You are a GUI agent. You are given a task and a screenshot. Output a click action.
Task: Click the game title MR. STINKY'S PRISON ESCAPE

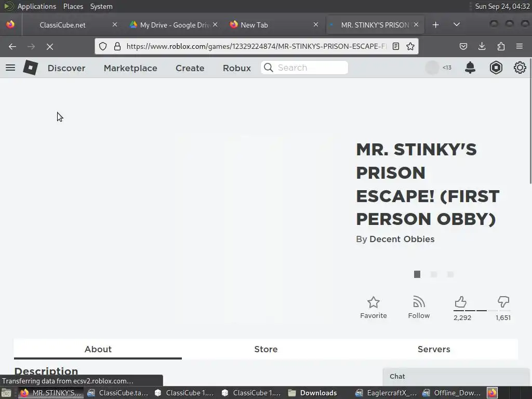click(428, 184)
